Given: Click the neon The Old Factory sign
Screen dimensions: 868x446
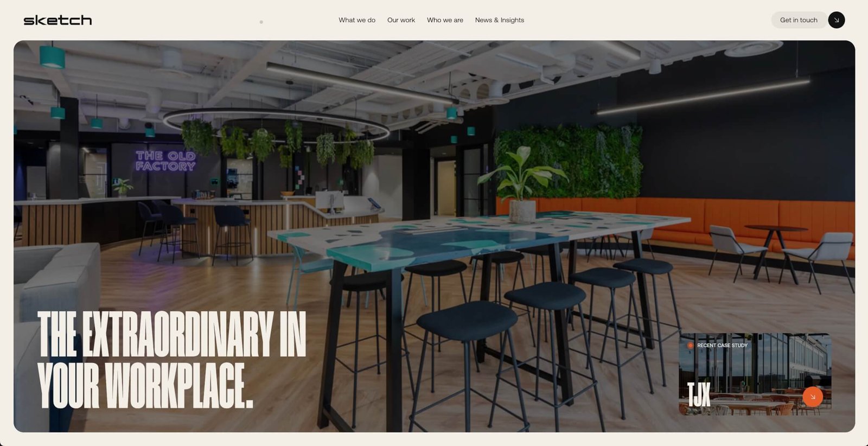Looking at the screenshot, I should point(165,161).
